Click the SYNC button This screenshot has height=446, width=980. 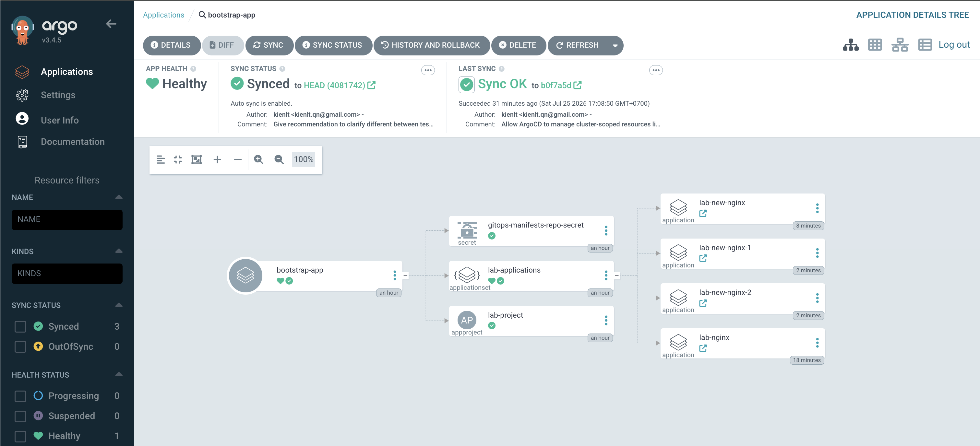[269, 45]
